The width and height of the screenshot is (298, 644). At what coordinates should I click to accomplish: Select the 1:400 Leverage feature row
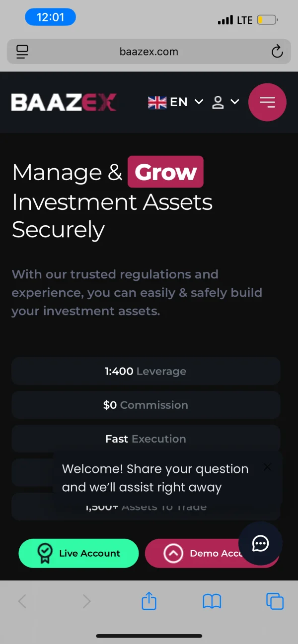[x=146, y=371]
